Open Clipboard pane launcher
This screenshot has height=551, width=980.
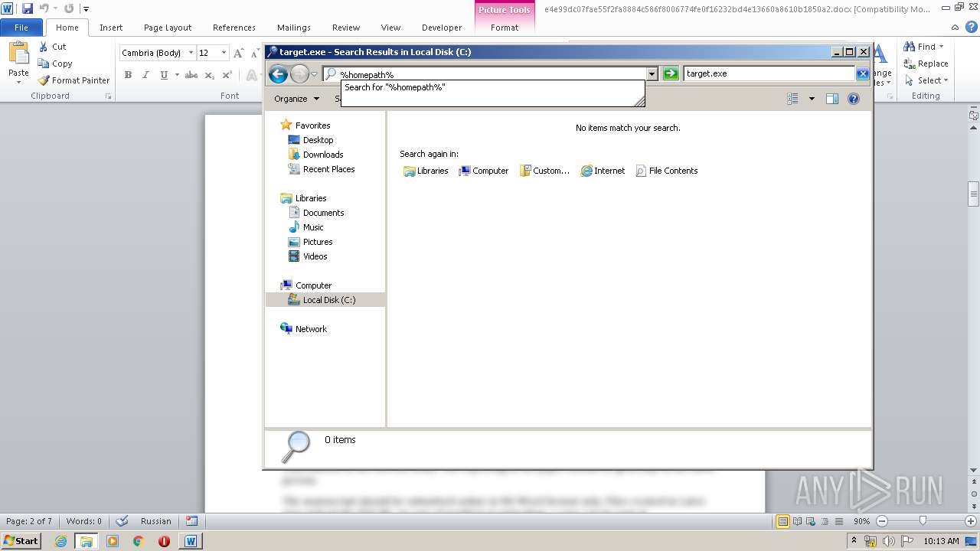(108, 96)
